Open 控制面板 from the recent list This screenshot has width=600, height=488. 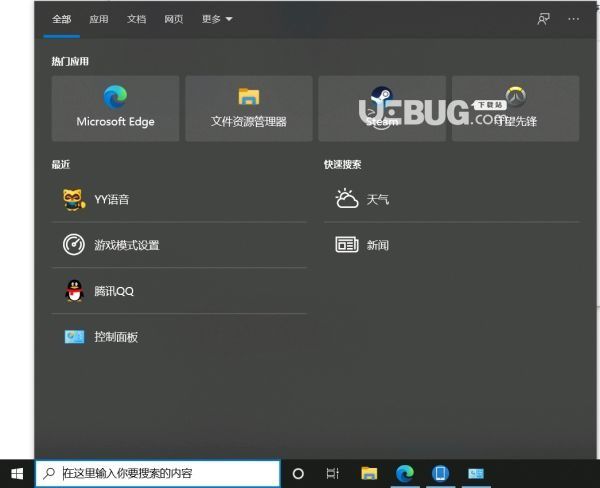179,337
